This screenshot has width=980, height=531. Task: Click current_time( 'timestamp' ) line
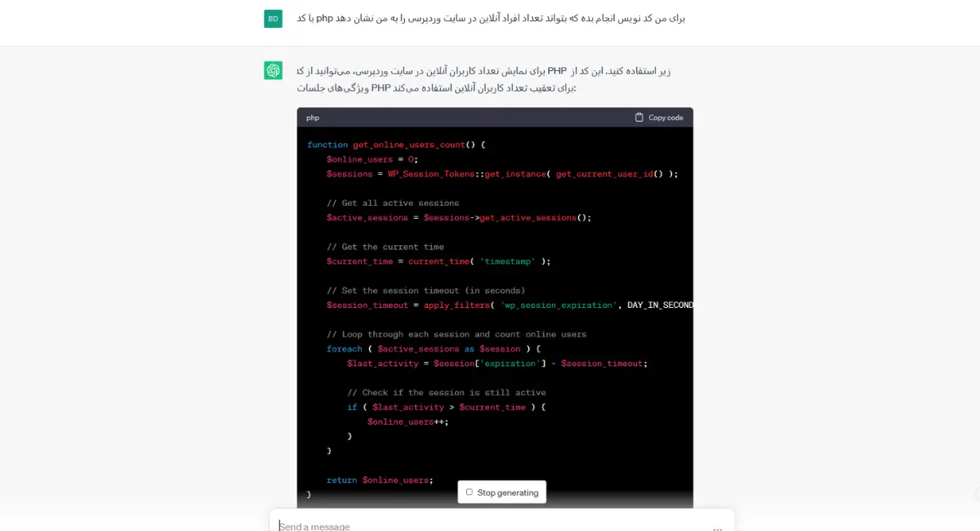tap(439, 261)
